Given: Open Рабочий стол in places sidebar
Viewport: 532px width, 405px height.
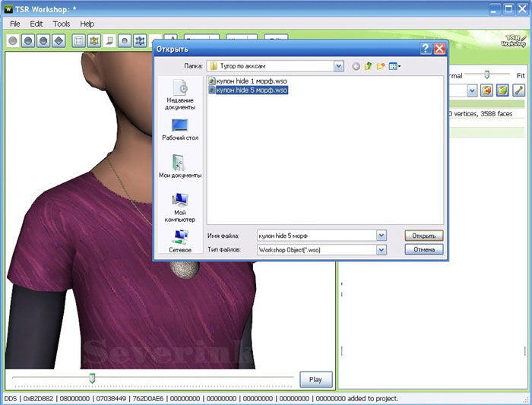Looking at the screenshot, I should 180,129.
